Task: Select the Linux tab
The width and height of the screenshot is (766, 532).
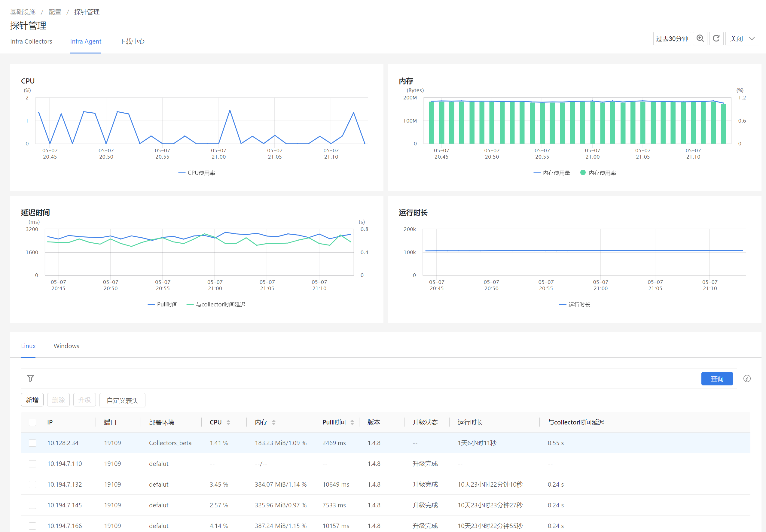Action: pyautogui.click(x=28, y=346)
